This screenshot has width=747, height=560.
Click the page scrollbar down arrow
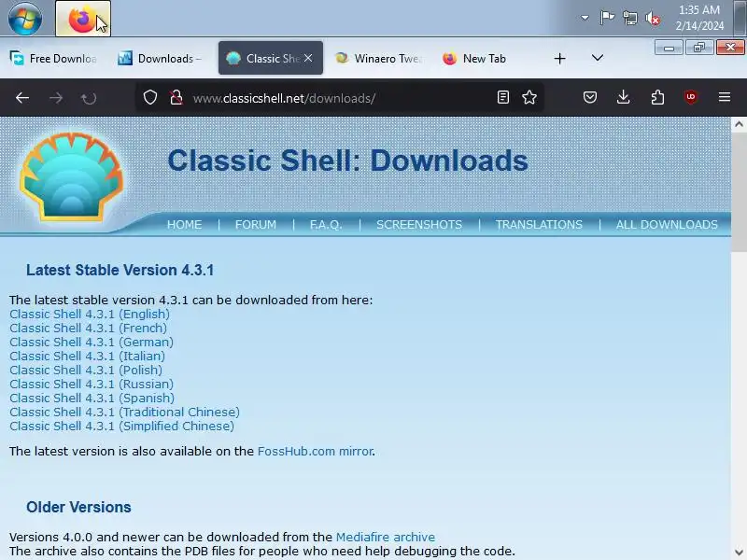(x=739, y=553)
